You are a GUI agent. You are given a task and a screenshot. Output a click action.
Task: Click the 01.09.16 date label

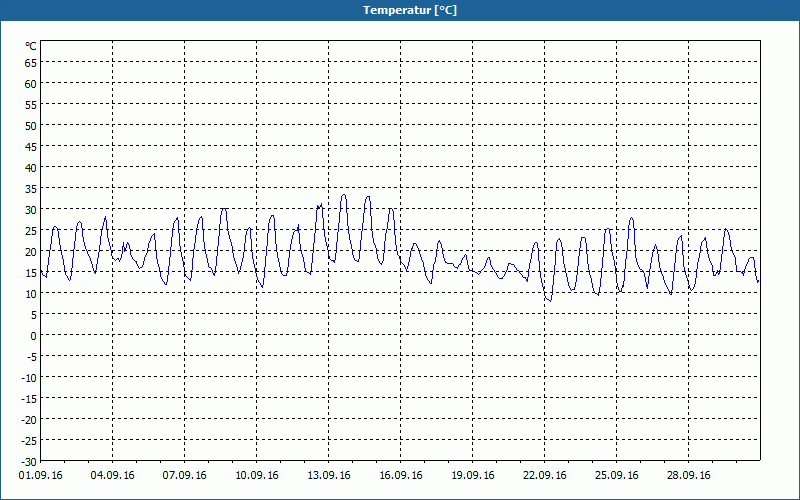(x=40, y=476)
